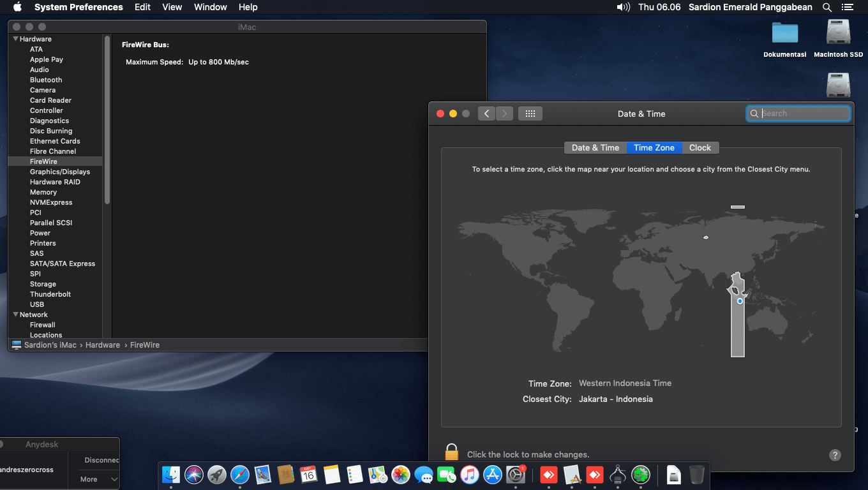Select Thunderbolt in the sidebar
This screenshot has width=868, height=490.
coord(50,294)
